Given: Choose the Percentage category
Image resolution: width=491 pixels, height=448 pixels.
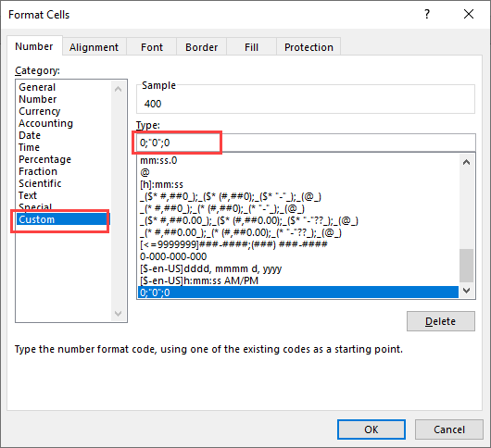Looking at the screenshot, I should pos(44,159).
